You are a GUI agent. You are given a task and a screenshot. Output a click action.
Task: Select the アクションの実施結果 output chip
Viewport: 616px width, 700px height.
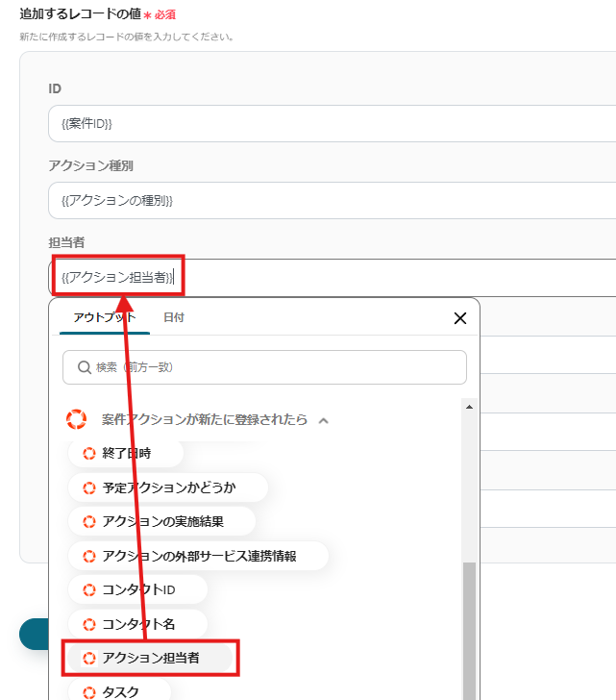pos(161,521)
